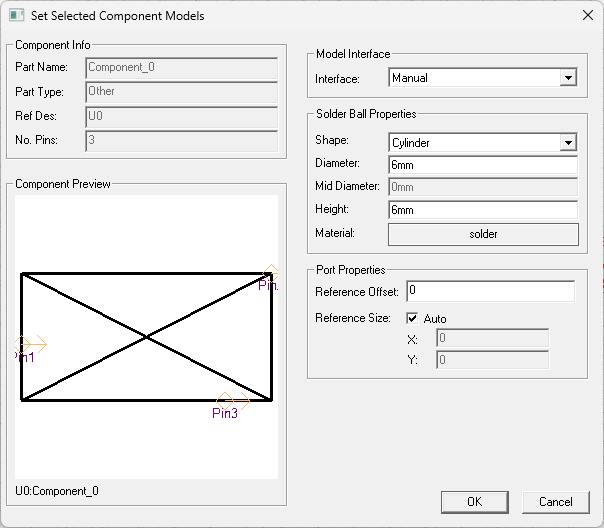The width and height of the screenshot is (604, 528).
Task: Click the dialog title bar application icon
Action: [17, 15]
